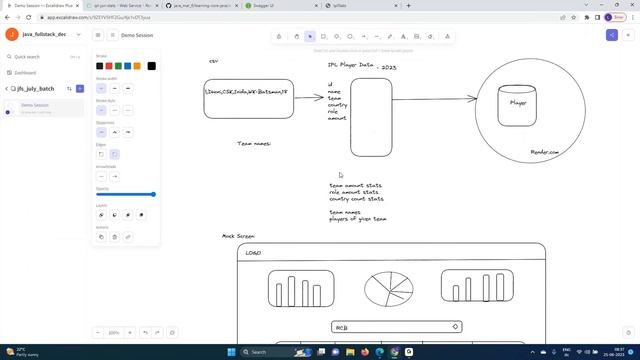
Task: Set stroke width to extra bold
Action: click(128, 88)
